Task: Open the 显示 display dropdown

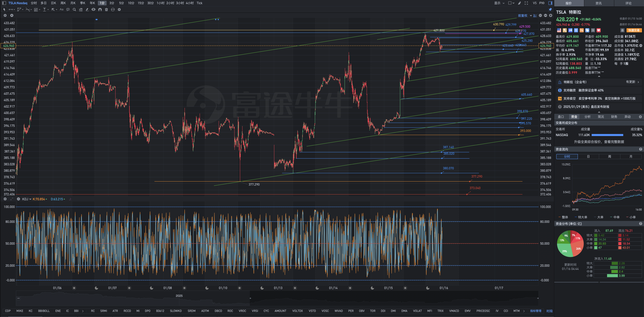Action: [499, 3]
